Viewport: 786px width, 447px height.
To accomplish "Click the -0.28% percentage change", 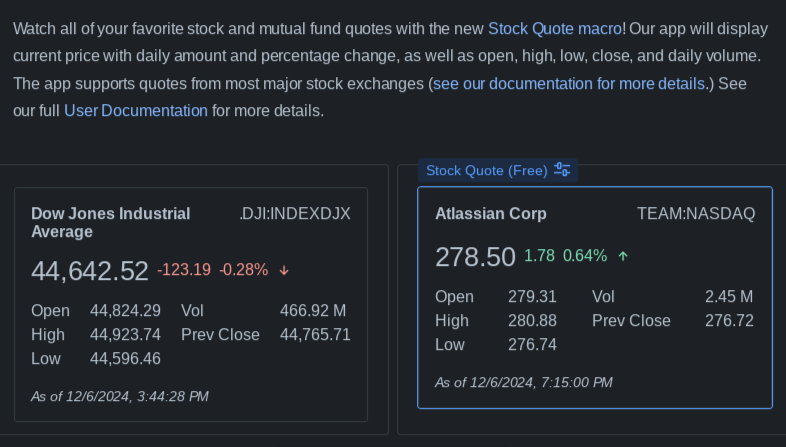I will [244, 270].
